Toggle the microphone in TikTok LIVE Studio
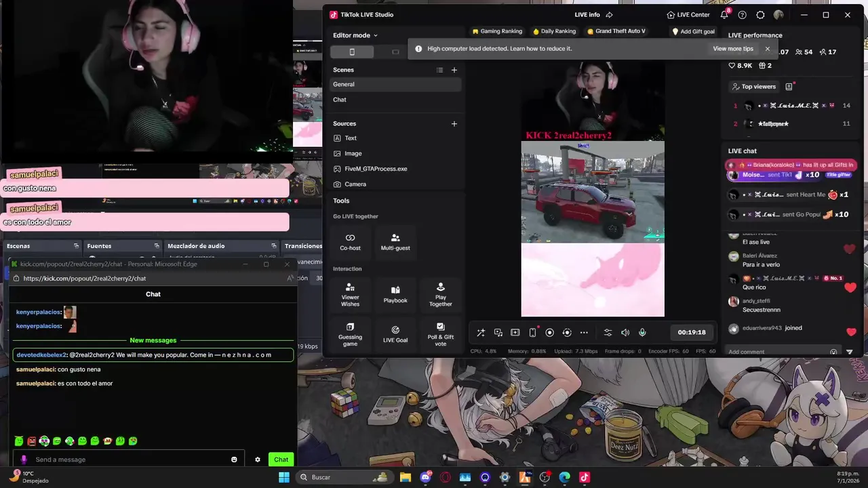The image size is (868, 488). [642, 333]
